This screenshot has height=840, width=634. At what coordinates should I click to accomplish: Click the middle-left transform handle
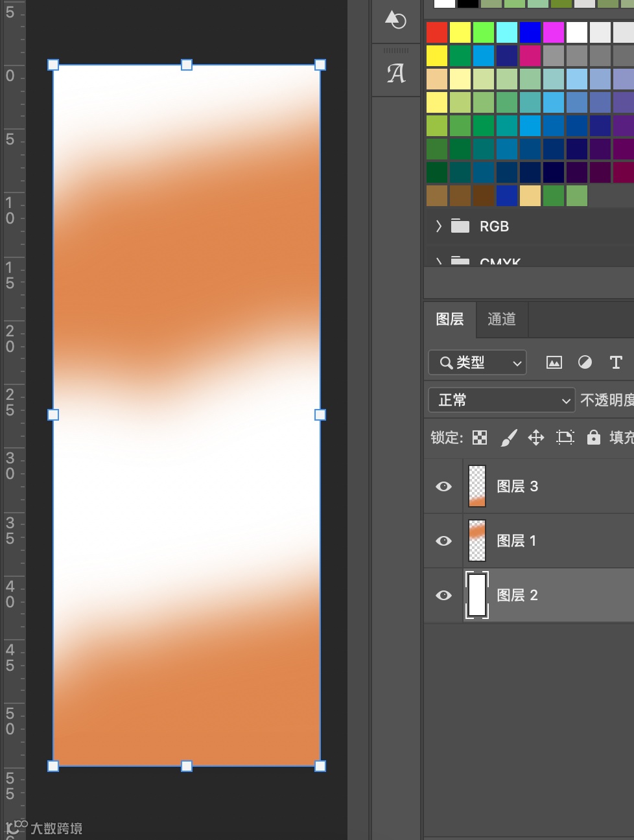[53, 415]
